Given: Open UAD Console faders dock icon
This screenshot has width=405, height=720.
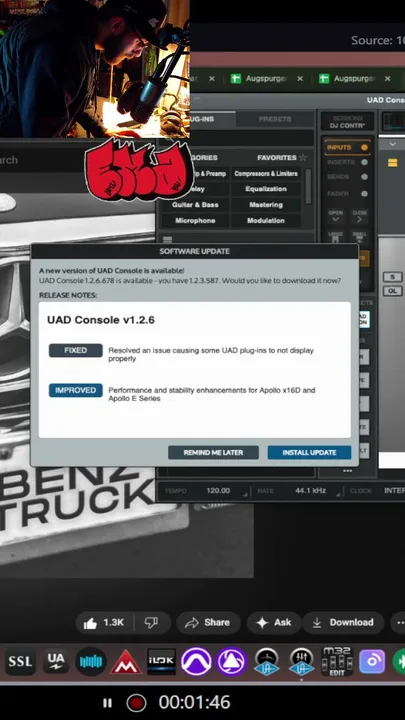Looking at the screenshot, I should coord(301,662).
